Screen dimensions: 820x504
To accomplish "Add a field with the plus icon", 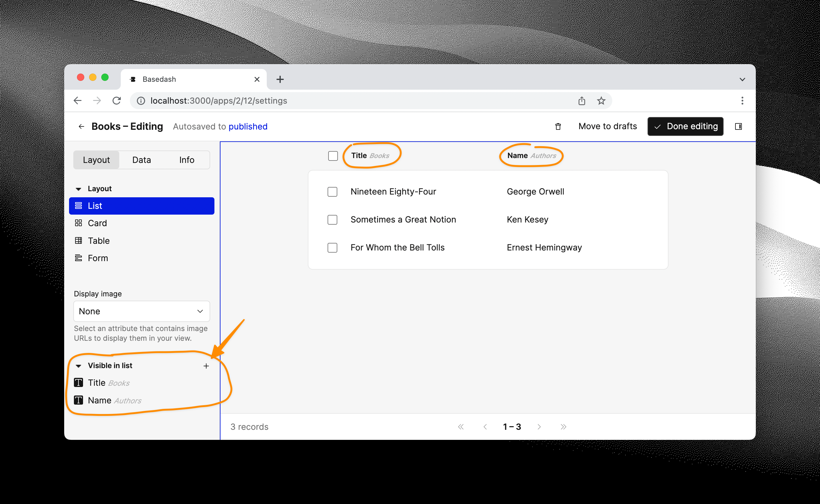I will [206, 365].
